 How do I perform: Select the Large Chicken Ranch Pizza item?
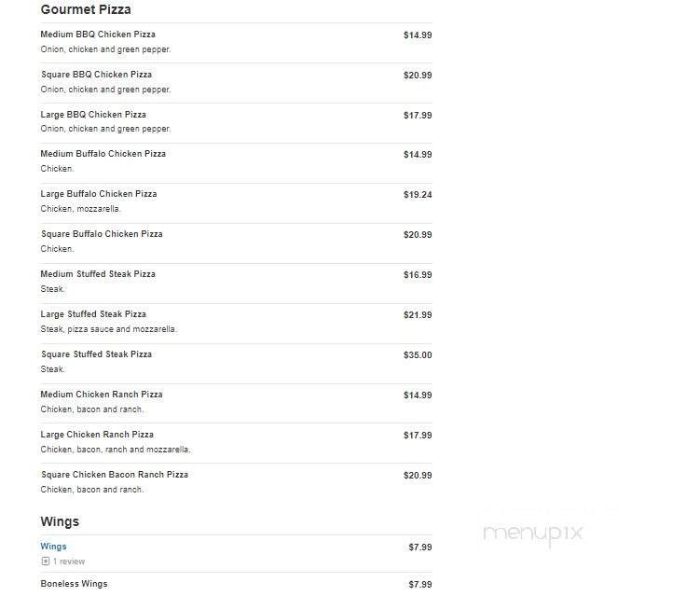click(97, 435)
